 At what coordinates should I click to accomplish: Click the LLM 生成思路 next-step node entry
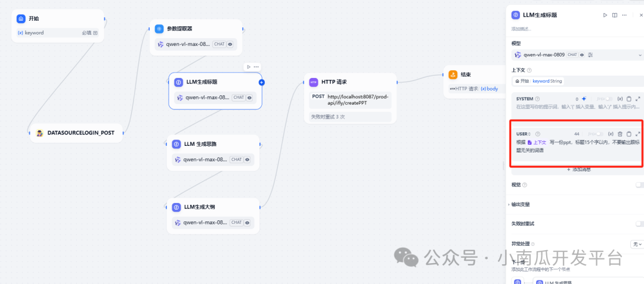(589, 282)
